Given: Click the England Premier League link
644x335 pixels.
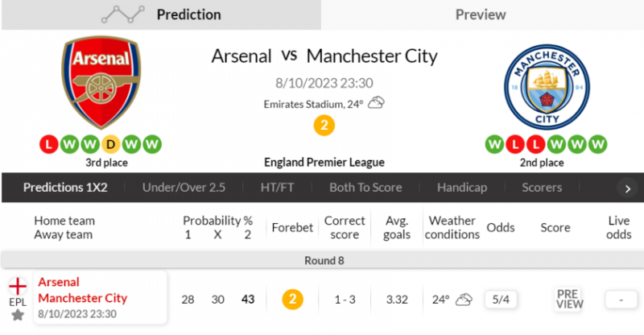Looking at the screenshot, I should [x=324, y=163].
